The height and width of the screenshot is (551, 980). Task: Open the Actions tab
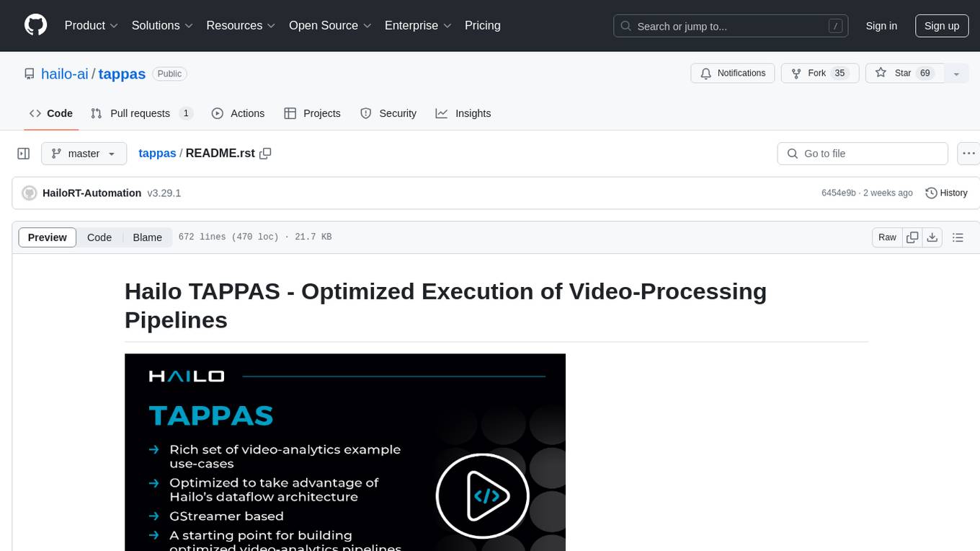tap(239, 113)
